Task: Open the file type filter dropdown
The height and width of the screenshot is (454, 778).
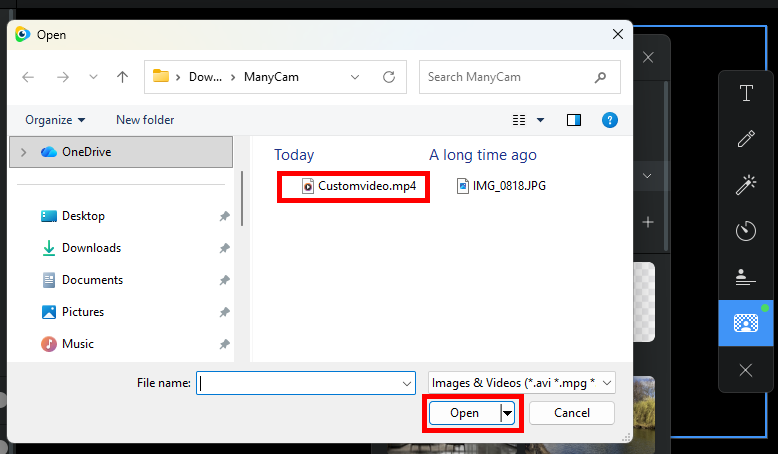Action: [521, 383]
